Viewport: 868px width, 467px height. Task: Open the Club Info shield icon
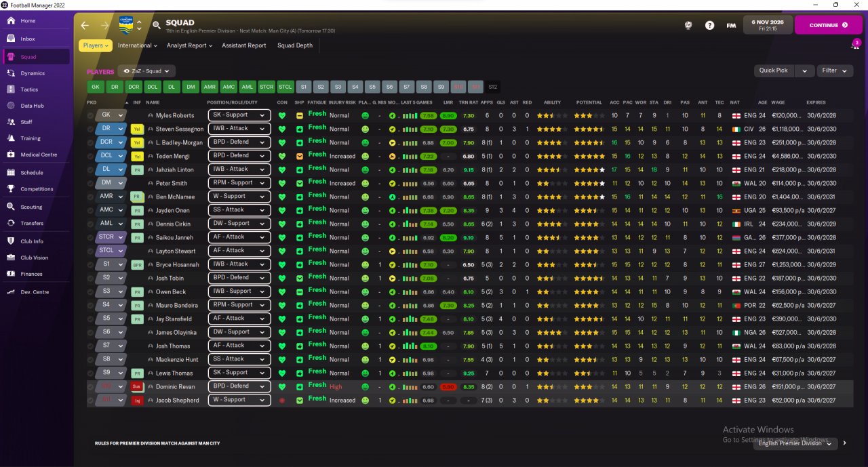pos(11,241)
